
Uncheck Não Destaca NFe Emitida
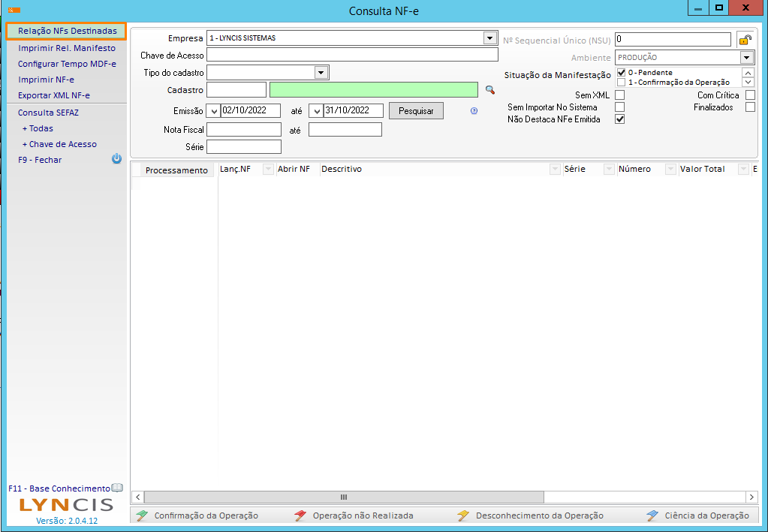coord(619,119)
